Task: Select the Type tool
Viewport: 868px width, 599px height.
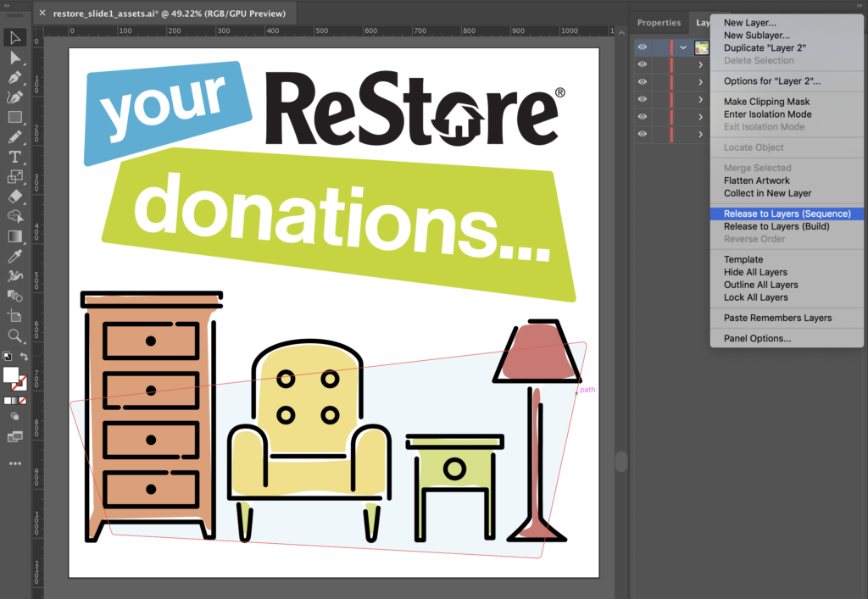Action: [x=14, y=157]
